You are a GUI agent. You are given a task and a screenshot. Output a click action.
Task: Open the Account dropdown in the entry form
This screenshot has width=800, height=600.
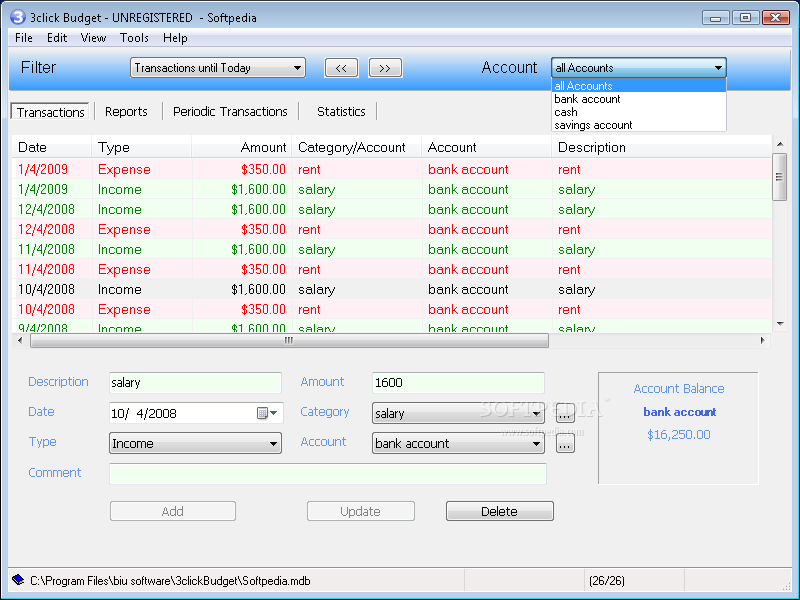click(x=458, y=443)
